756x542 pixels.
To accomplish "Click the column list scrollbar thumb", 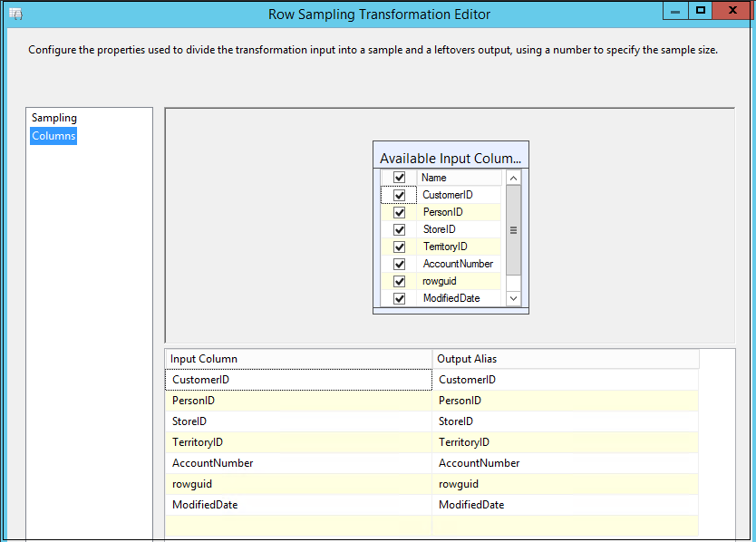I will [x=513, y=230].
